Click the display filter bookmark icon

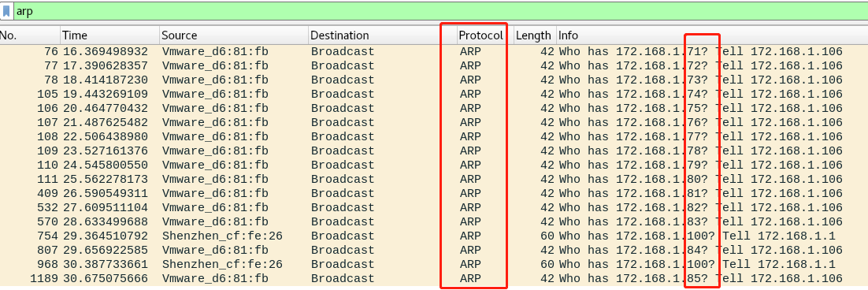click(6, 11)
